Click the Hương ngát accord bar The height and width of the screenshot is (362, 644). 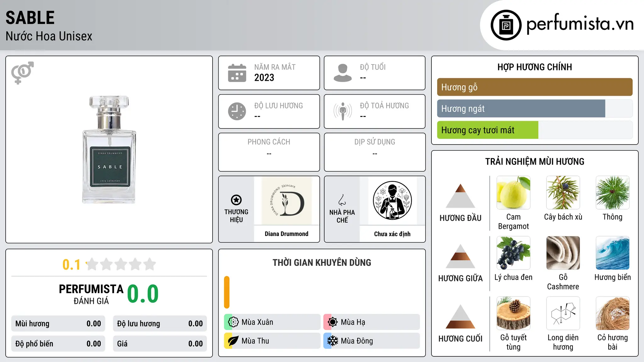(x=535, y=108)
